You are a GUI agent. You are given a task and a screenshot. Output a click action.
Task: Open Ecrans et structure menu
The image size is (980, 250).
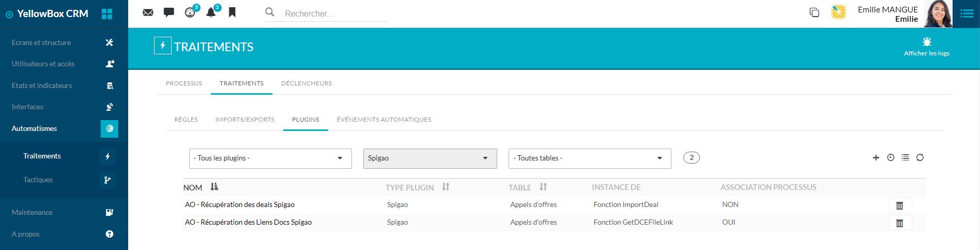point(41,42)
